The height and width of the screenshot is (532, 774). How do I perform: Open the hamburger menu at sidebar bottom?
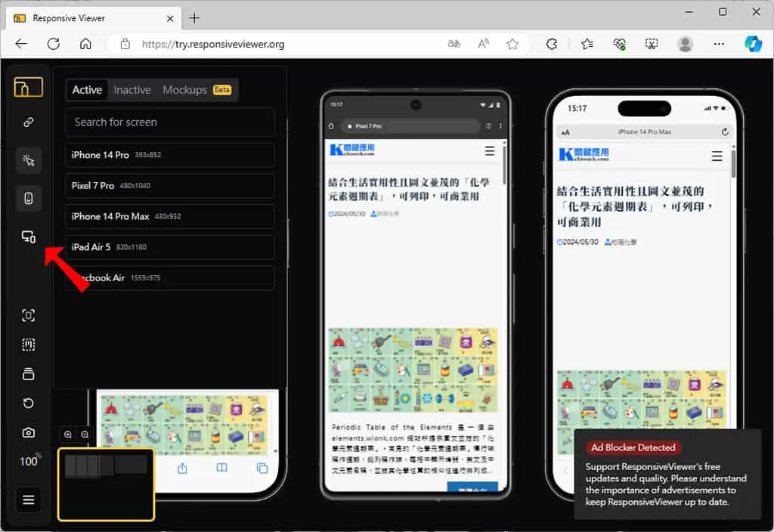[29, 500]
